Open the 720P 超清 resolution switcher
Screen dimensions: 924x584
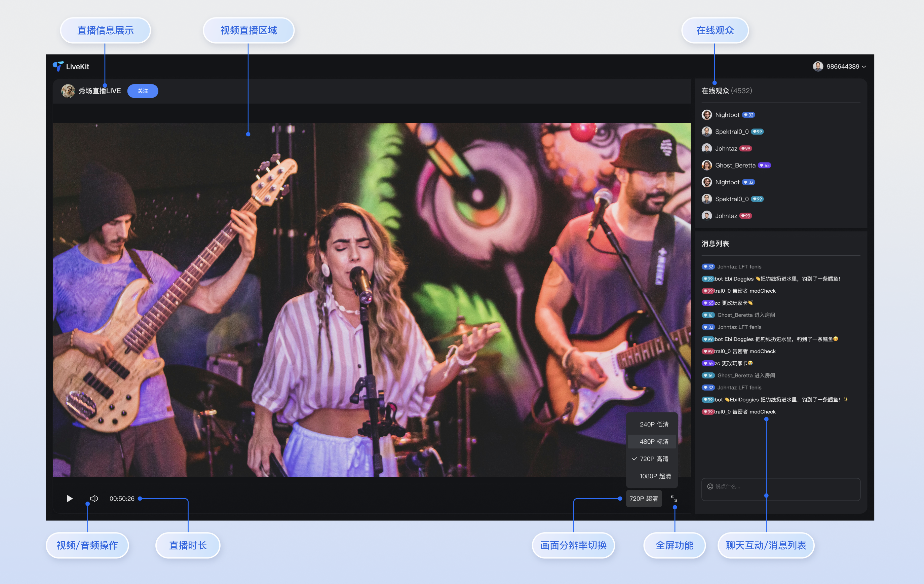644,498
